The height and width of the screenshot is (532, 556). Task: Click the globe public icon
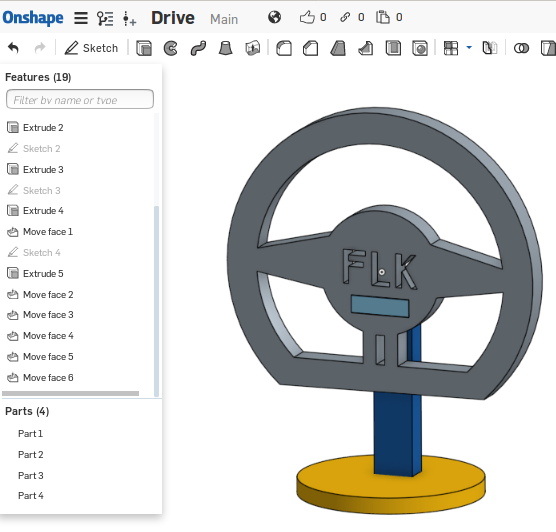[x=274, y=17]
